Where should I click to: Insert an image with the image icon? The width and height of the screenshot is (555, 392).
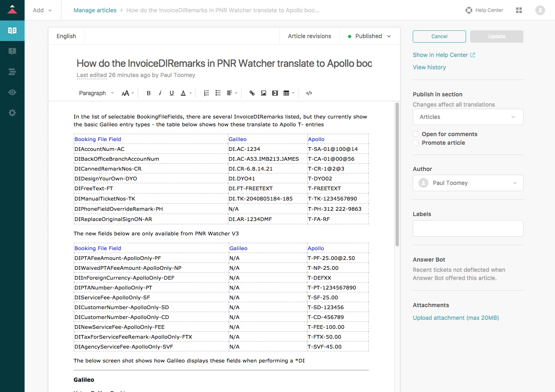coord(264,93)
